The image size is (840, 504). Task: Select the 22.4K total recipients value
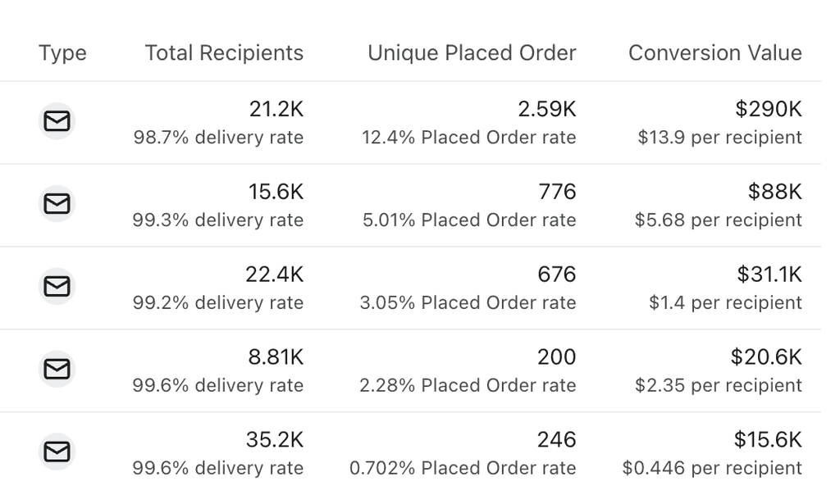click(274, 275)
